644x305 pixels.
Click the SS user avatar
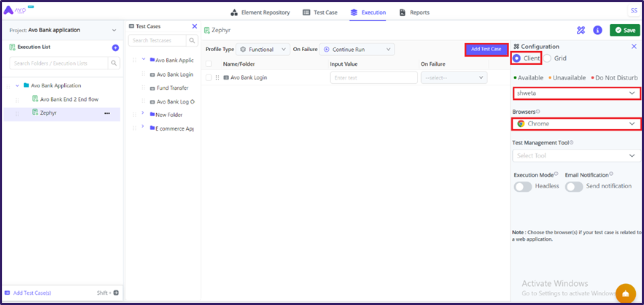[x=633, y=11]
